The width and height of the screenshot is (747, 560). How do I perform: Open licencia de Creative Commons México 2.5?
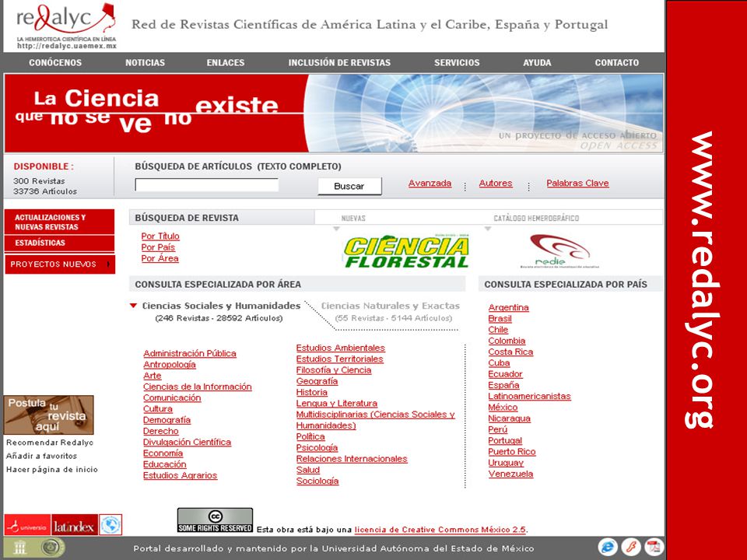pos(440,530)
